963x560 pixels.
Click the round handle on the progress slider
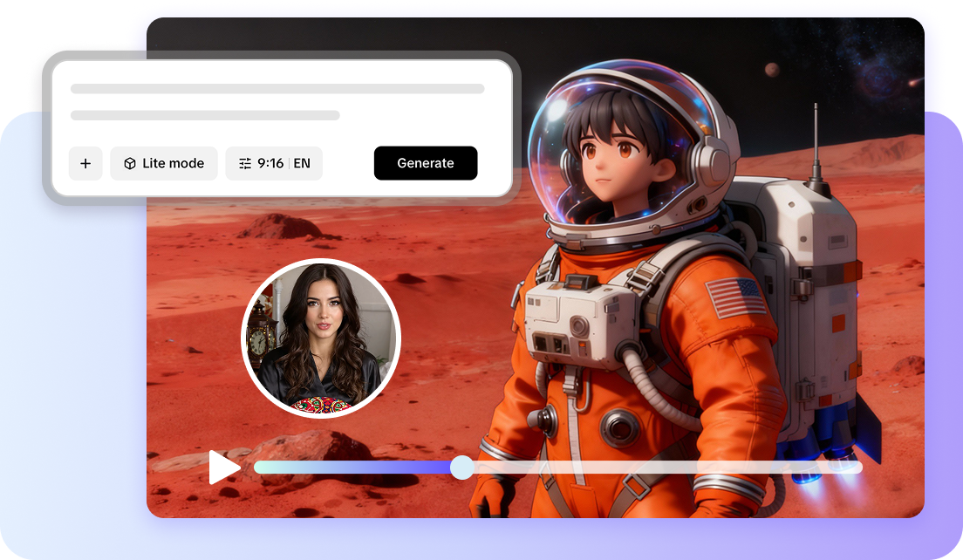(461, 468)
